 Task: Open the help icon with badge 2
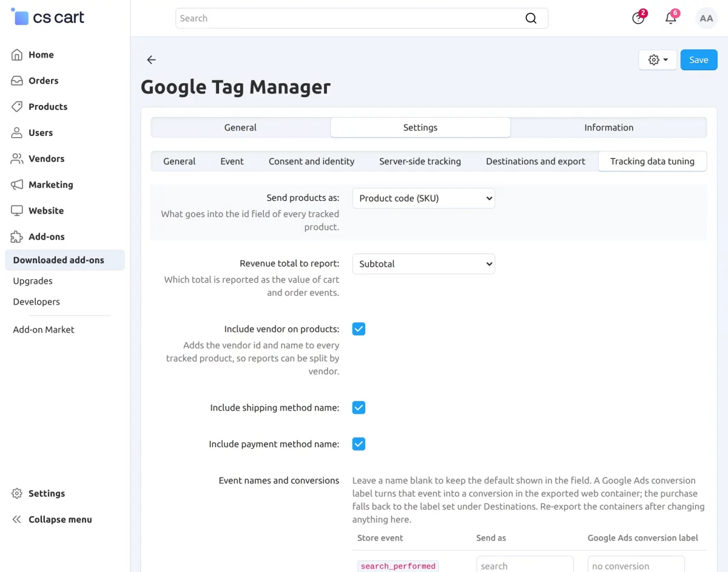(x=638, y=18)
